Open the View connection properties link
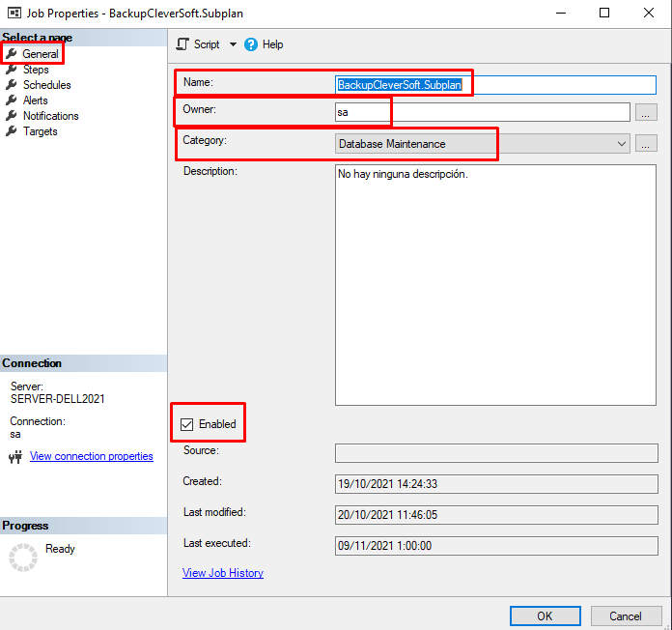This screenshot has width=672, height=630. point(92,456)
